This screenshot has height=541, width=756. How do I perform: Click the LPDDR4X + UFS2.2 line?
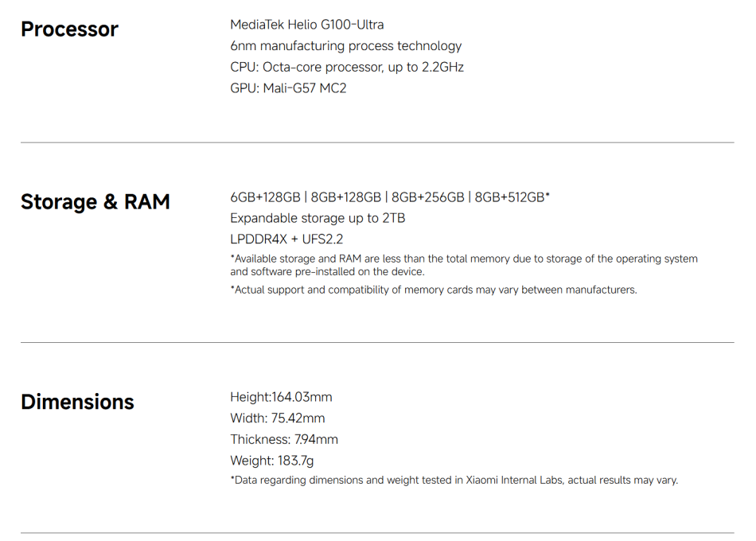(286, 239)
